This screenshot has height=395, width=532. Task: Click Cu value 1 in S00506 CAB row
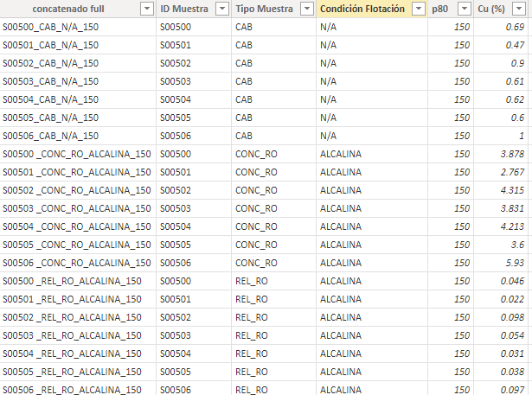[501, 136]
